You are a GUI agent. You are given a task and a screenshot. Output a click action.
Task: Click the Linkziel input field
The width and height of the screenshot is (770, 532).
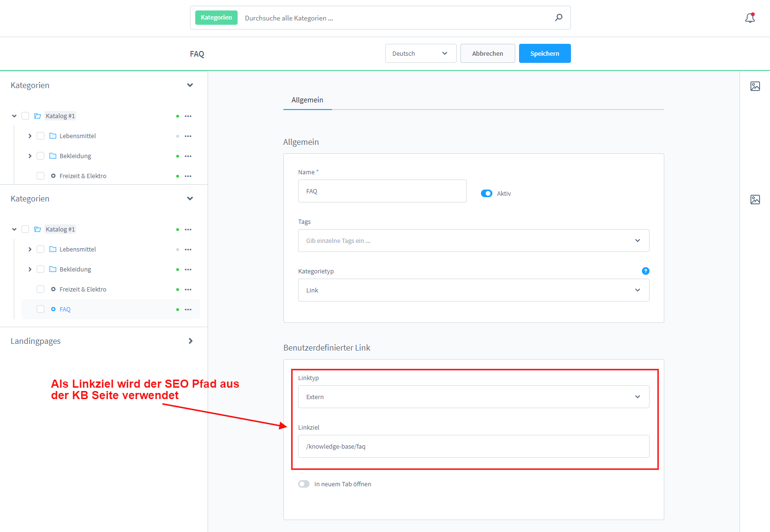pos(474,446)
